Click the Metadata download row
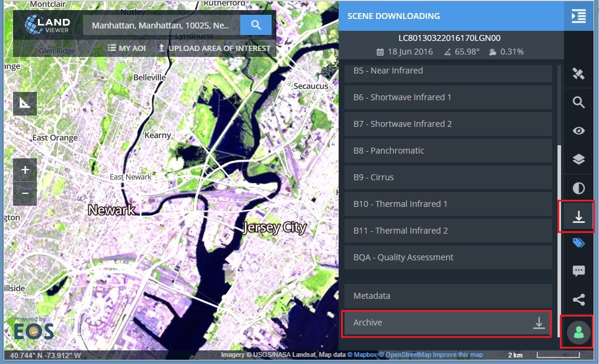 (x=448, y=296)
